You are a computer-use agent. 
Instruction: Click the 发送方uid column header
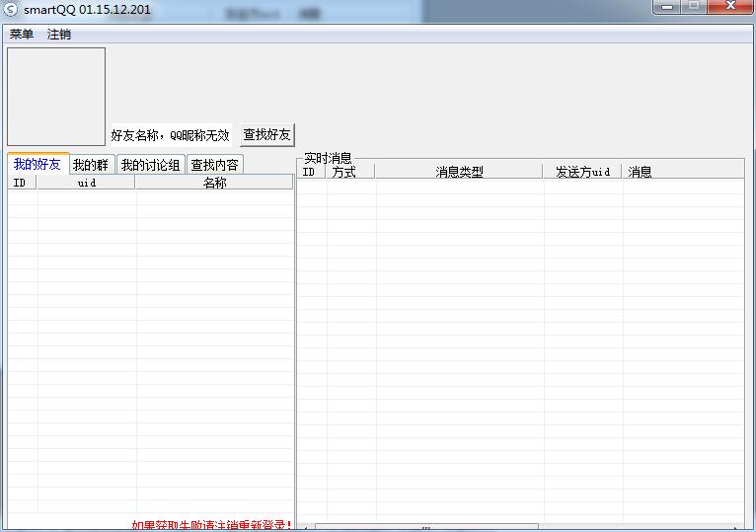(x=582, y=172)
